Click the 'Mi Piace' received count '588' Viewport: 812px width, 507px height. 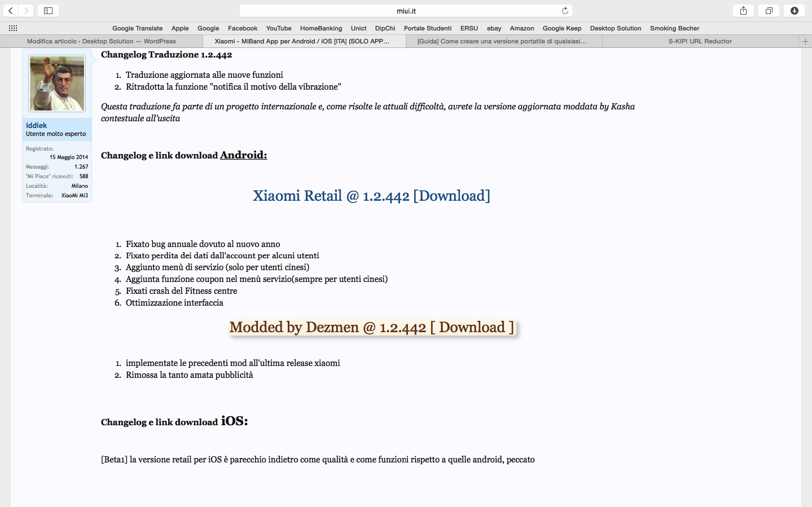point(84,177)
